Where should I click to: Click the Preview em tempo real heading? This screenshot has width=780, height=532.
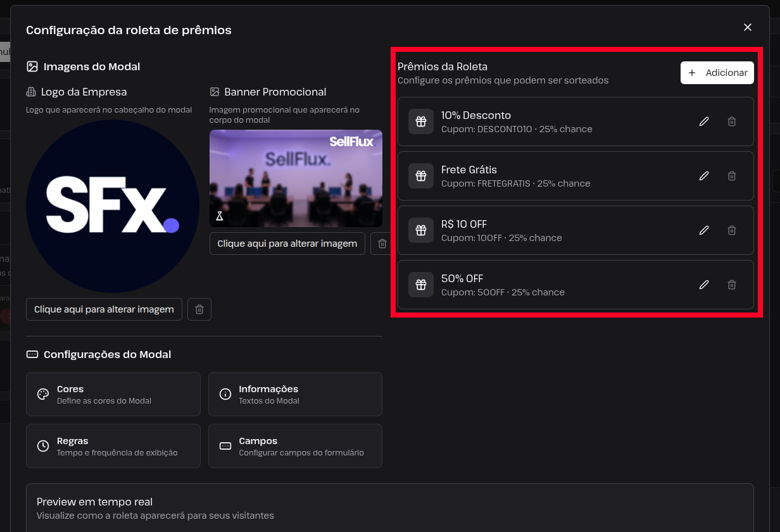95,502
